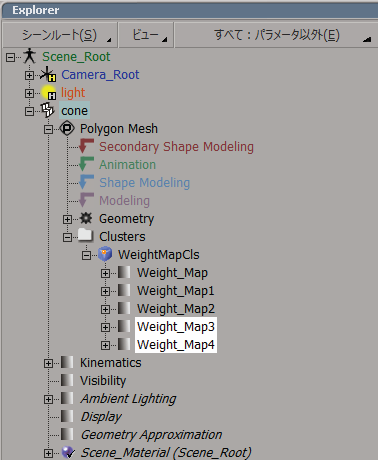Viewport: 378px width, 460px height.
Task: Select the Scene_Root label
Action: coord(76,57)
